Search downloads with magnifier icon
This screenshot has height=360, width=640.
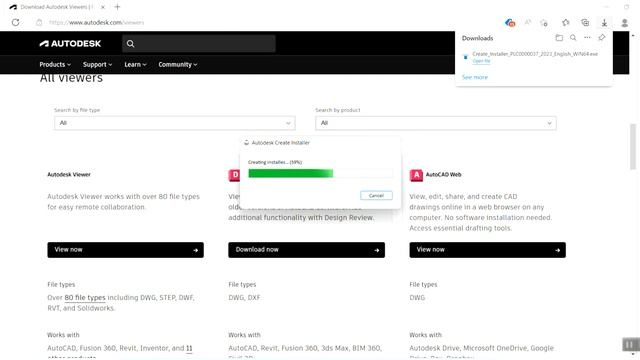(573, 38)
